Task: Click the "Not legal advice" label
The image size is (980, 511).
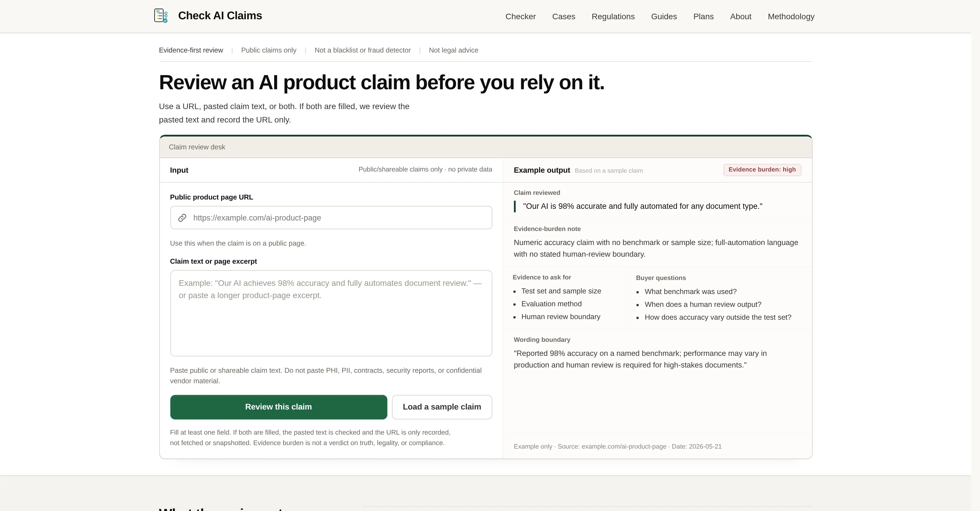Action: 454,50
